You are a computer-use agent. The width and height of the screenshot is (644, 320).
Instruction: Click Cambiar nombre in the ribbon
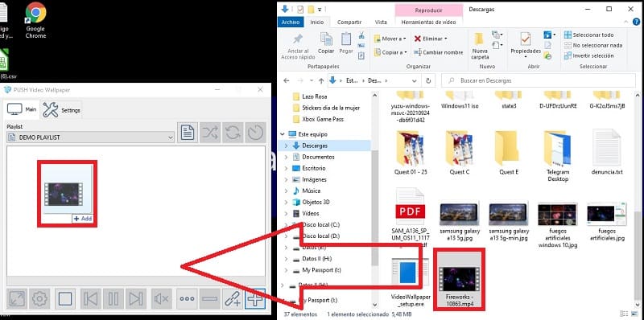pos(438,52)
